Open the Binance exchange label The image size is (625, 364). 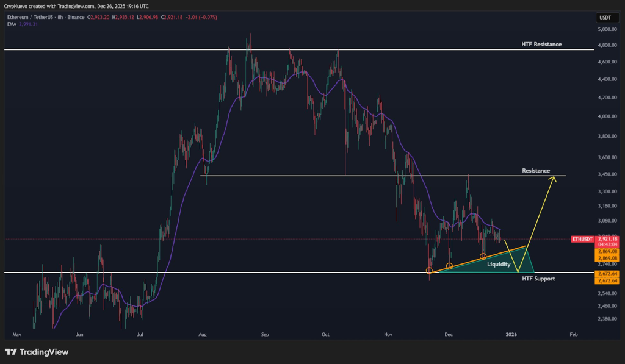74,18
